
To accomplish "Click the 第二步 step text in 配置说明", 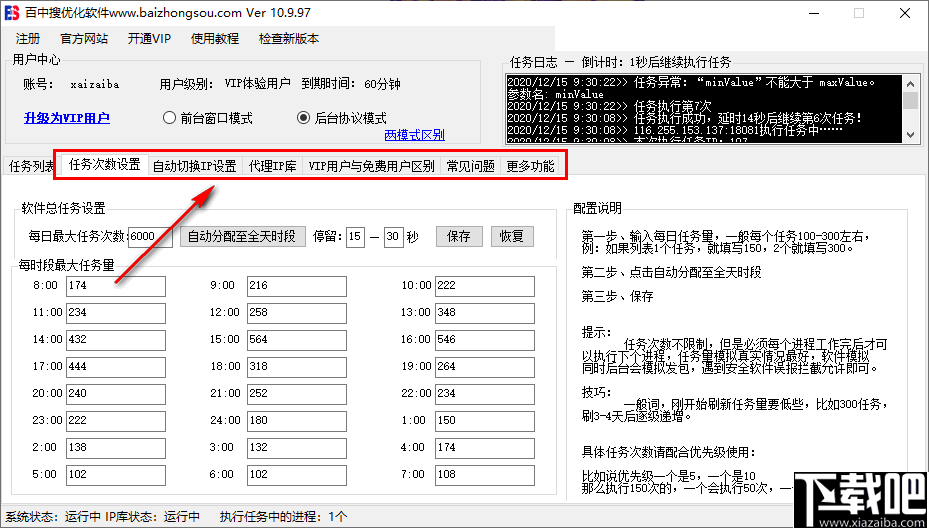I will pyautogui.click(x=671, y=273).
